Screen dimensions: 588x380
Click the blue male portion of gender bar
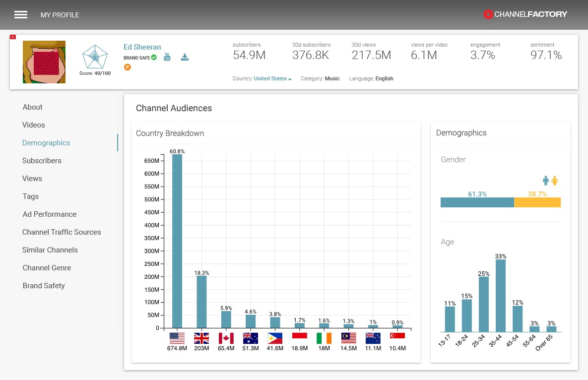[x=477, y=202]
